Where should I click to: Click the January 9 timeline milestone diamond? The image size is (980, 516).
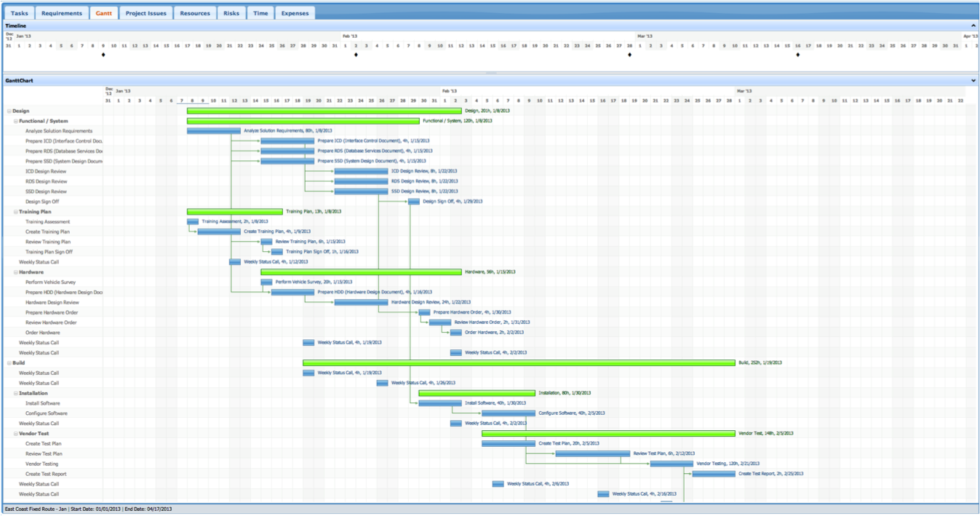(x=103, y=55)
